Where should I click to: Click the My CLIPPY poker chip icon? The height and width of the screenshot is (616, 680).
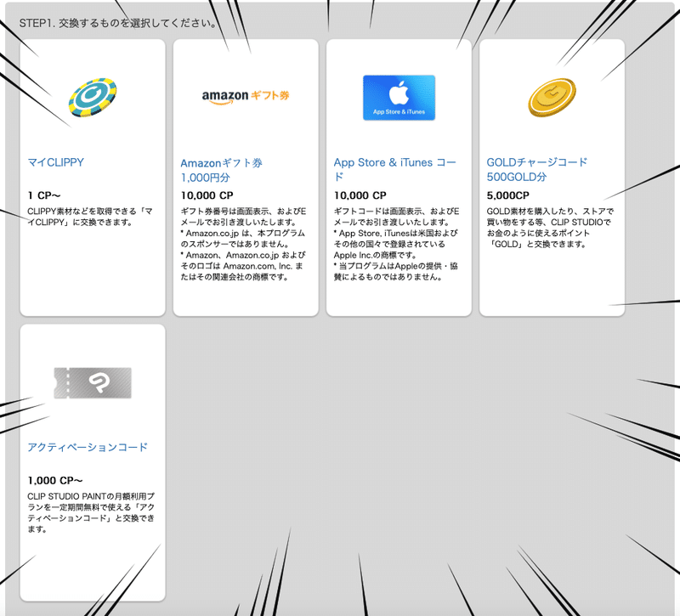[x=93, y=98]
